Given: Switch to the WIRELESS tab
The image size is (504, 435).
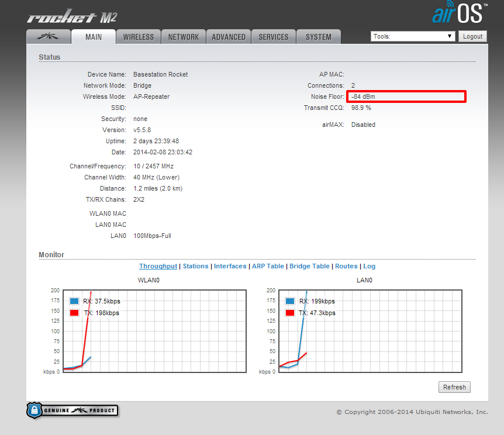Looking at the screenshot, I should coord(139,37).
